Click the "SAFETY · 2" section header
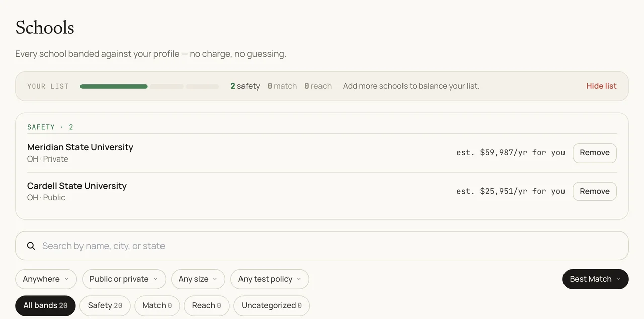The width and height of the screenshot is (644, 319). pos(50,127)
